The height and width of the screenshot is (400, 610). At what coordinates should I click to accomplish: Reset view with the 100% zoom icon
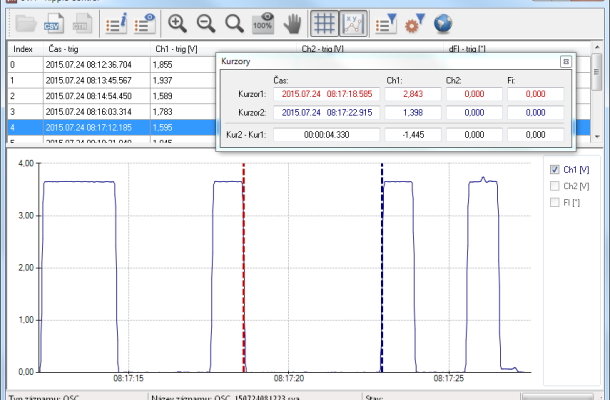(x=263, y=22)
